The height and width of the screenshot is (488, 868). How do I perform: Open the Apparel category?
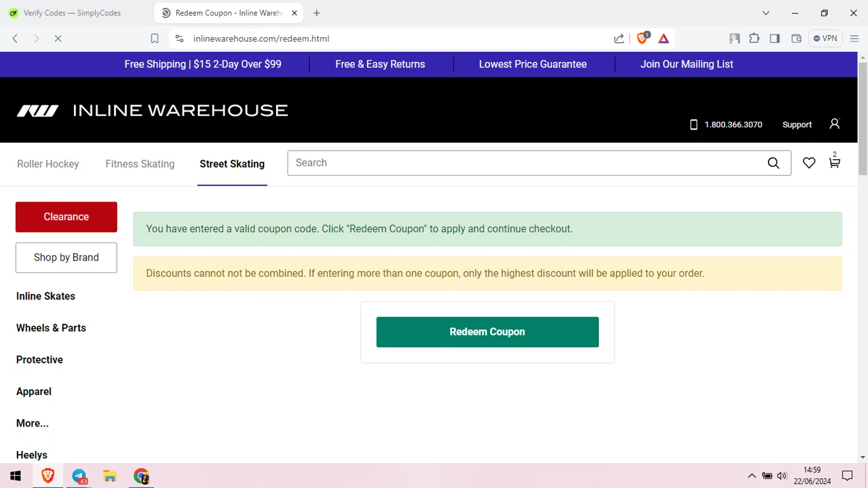click(x=34, y=392)
